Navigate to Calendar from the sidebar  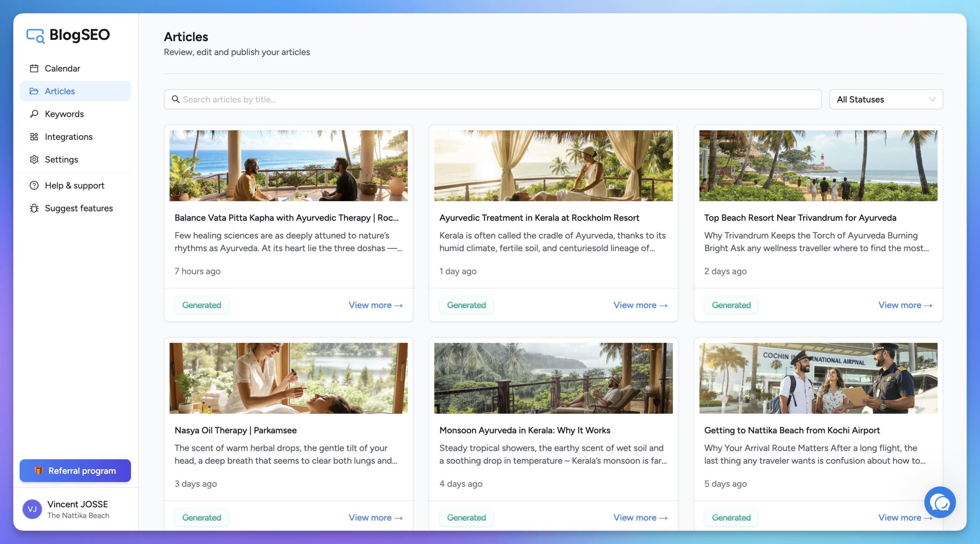(x=62, y=68)
